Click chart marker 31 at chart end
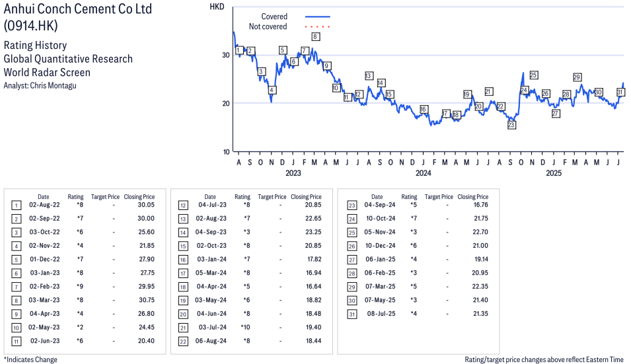Image resolution: width=631 pixels, height=364 pixels. click(x=620, y=92)
